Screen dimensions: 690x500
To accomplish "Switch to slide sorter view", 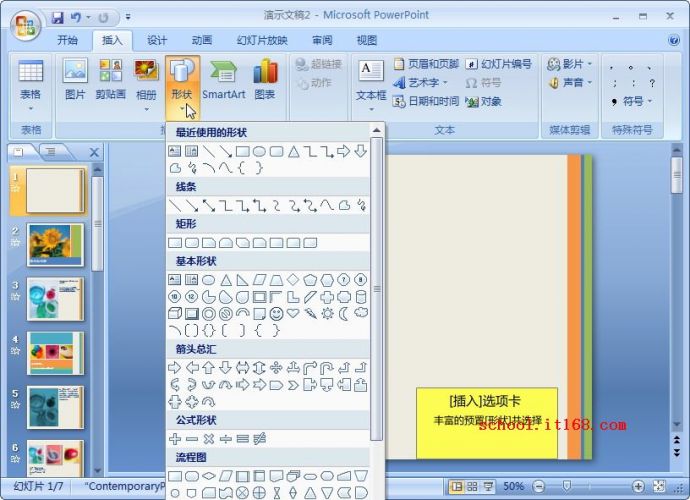I will point(472,486).
